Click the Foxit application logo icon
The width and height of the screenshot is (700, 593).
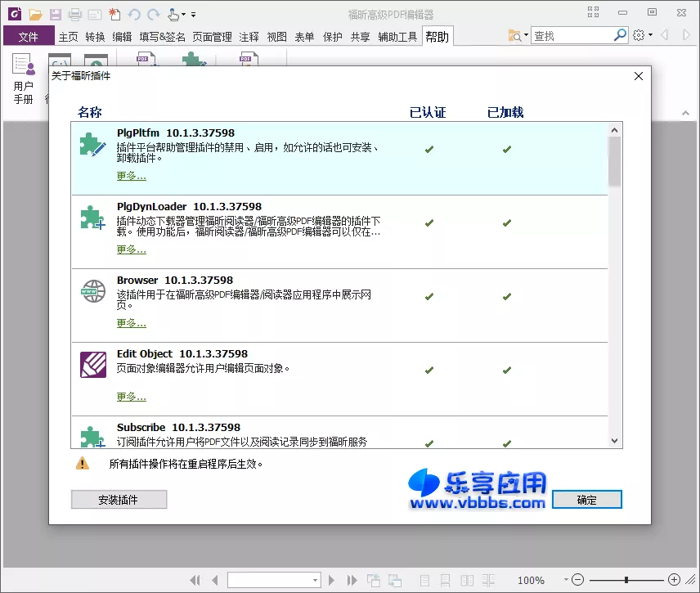(15, 14)
